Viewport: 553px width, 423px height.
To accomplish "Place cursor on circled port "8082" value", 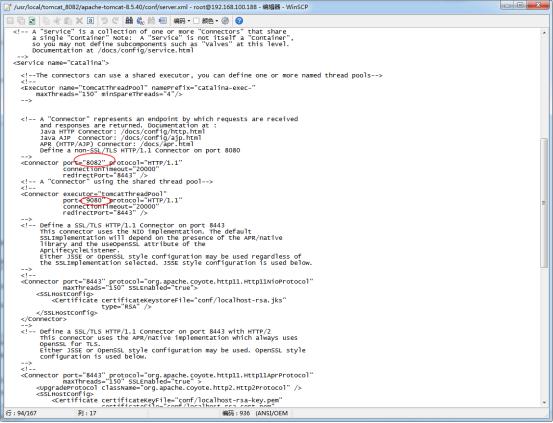I will click(x=94, y=163).
